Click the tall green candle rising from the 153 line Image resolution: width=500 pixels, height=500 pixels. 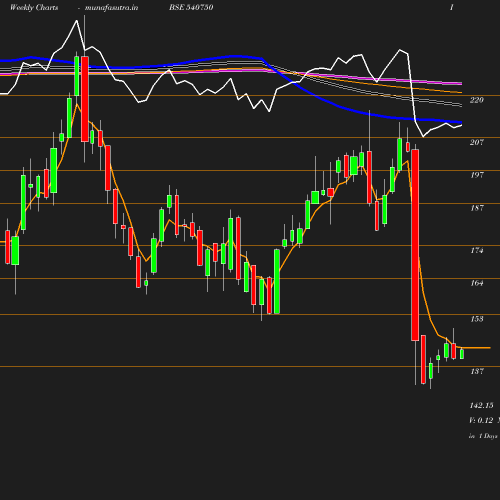tap(277, 281)
